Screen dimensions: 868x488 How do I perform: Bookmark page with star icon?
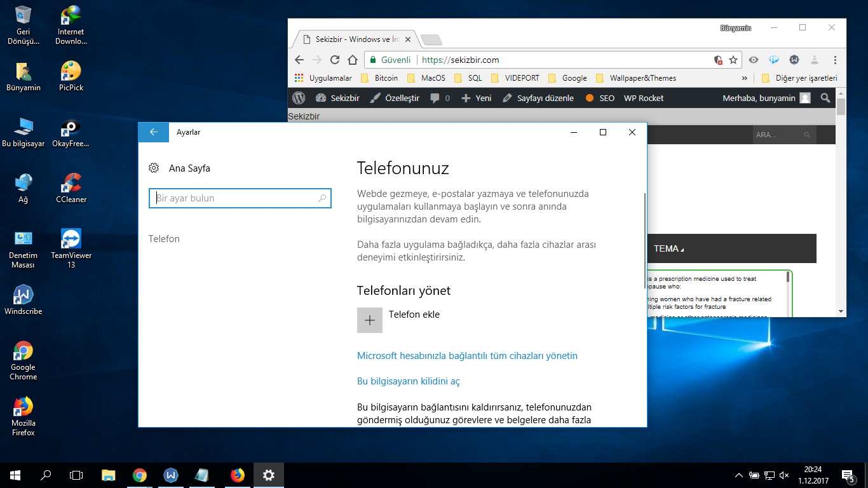[x=733, y=60]
